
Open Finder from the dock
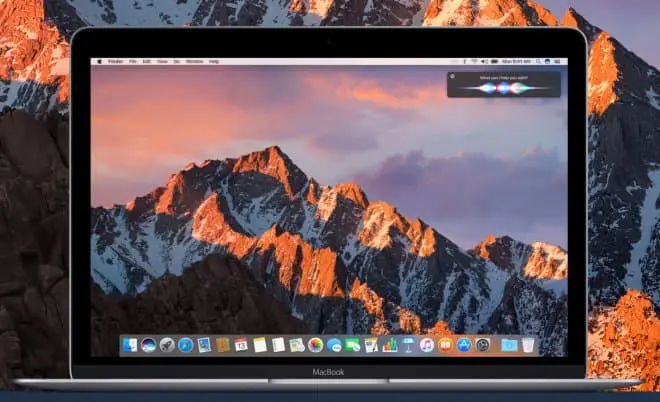(130, 345)
